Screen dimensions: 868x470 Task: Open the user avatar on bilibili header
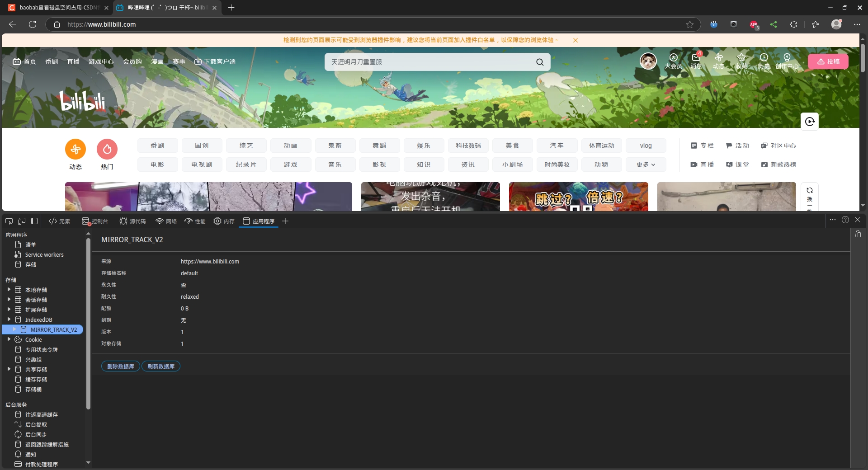[x=648, y=61]
